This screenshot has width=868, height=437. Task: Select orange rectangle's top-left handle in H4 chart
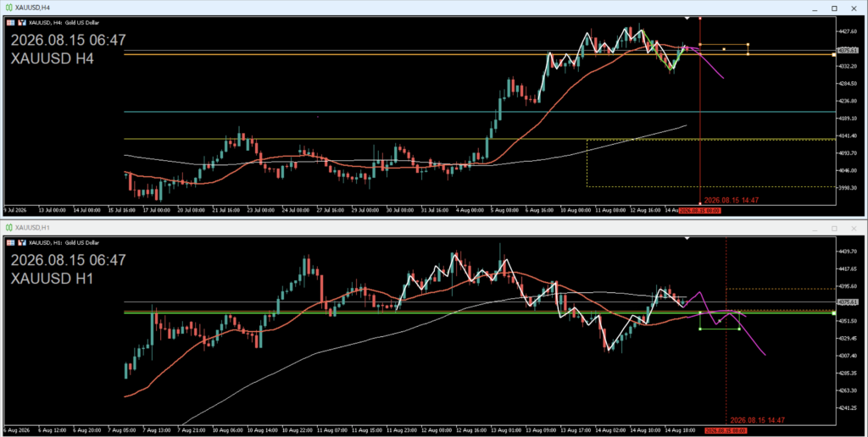pos(700,44)
